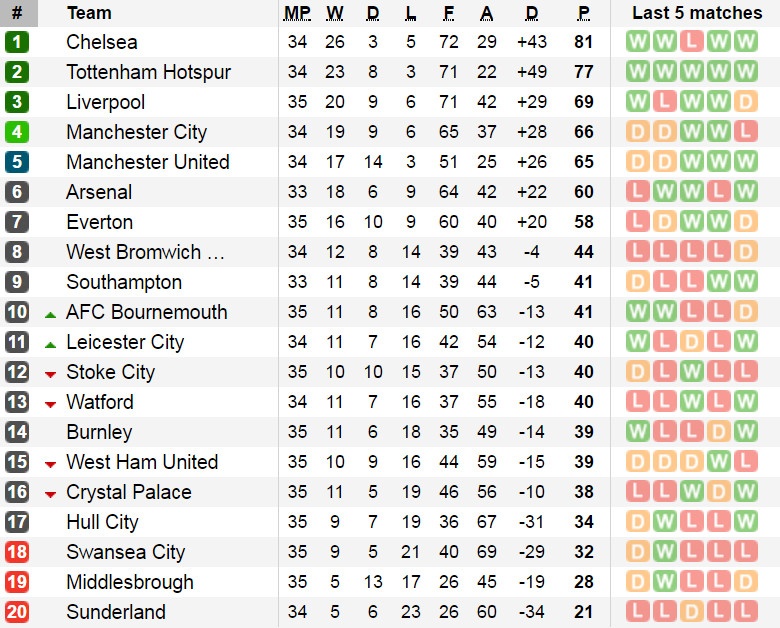Sort the table by the MP column

point(297,13)
